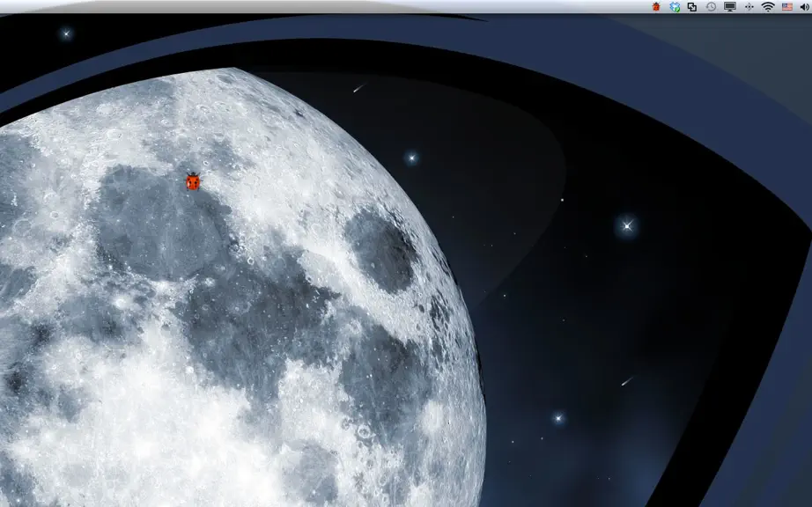Click the four-arrow move icon in menu bar

pyautogui.click(x=749, y=7)
